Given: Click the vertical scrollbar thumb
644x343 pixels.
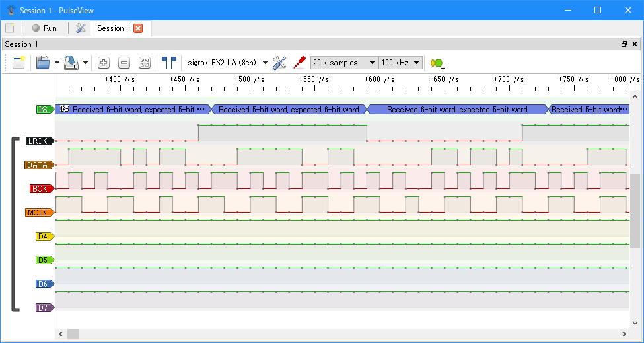Looking at the screenshot, I should coord(635,211).
